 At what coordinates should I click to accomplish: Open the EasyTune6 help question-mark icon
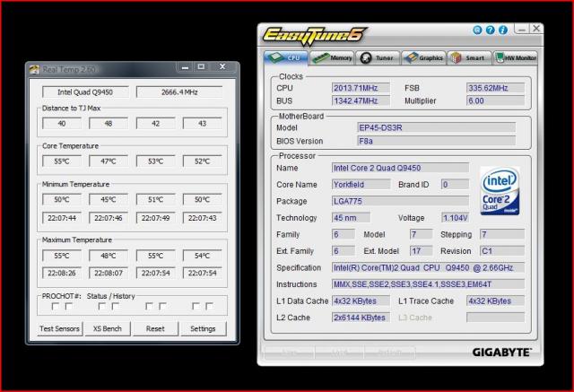(x=491, y=30)
